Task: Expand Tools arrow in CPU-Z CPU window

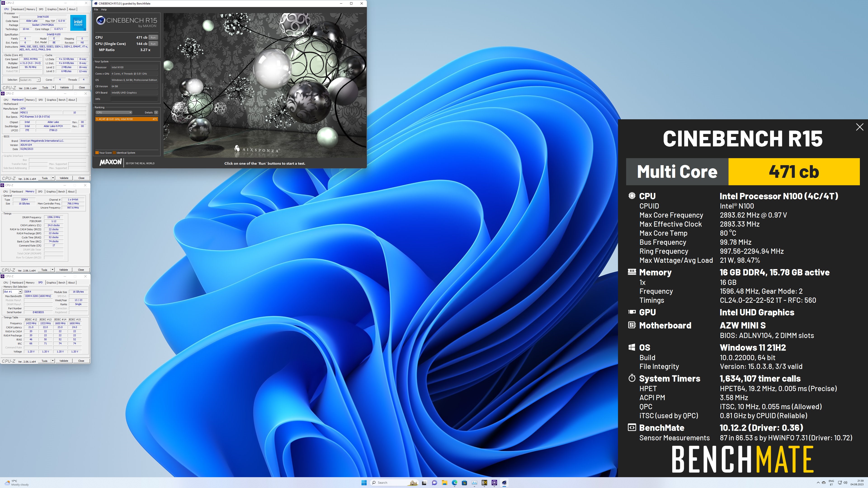Action: [53, 87]
